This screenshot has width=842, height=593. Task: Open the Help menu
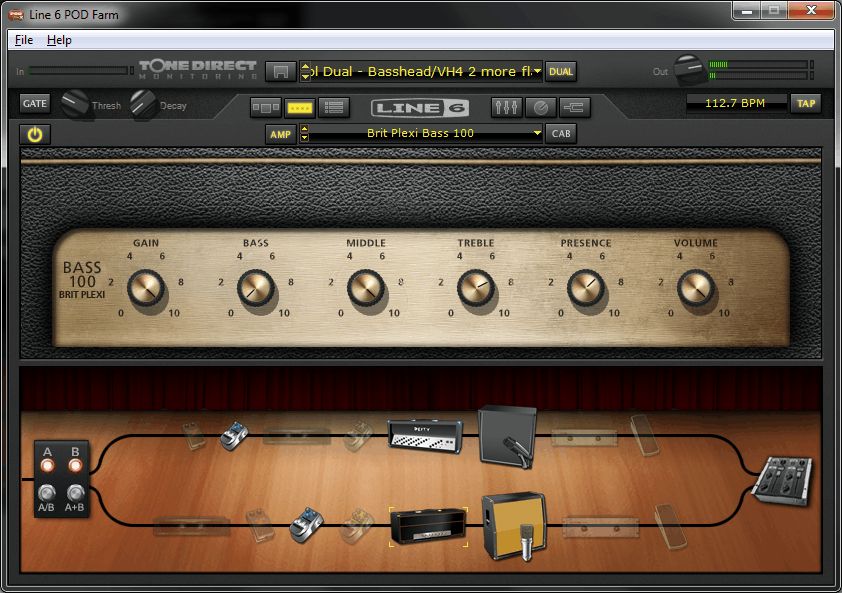coord(59,40)
